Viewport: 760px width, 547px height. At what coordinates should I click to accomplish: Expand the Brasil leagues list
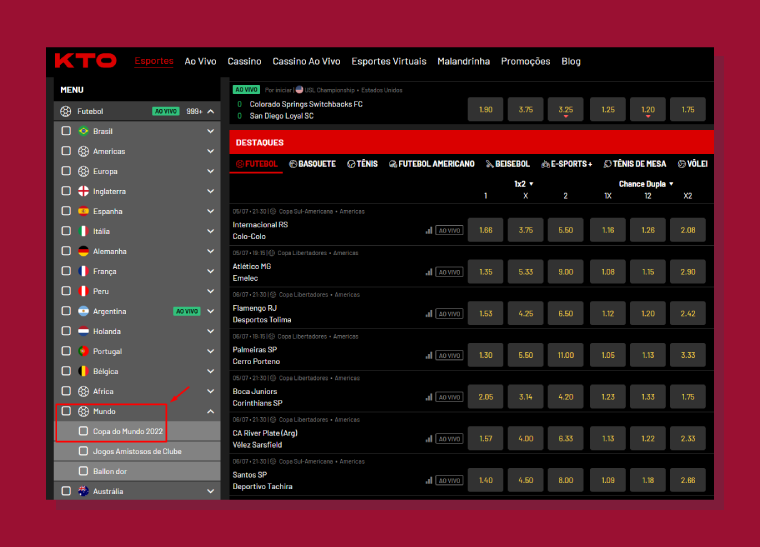click(x=211, y=131)
